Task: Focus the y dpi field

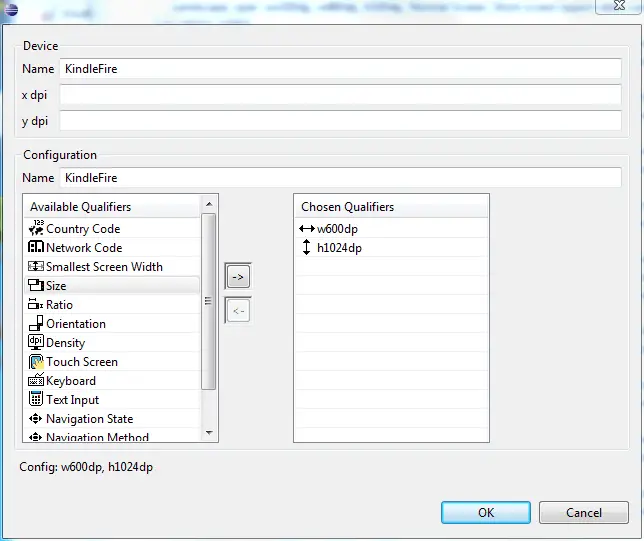Action: click(x=340, y=121)
